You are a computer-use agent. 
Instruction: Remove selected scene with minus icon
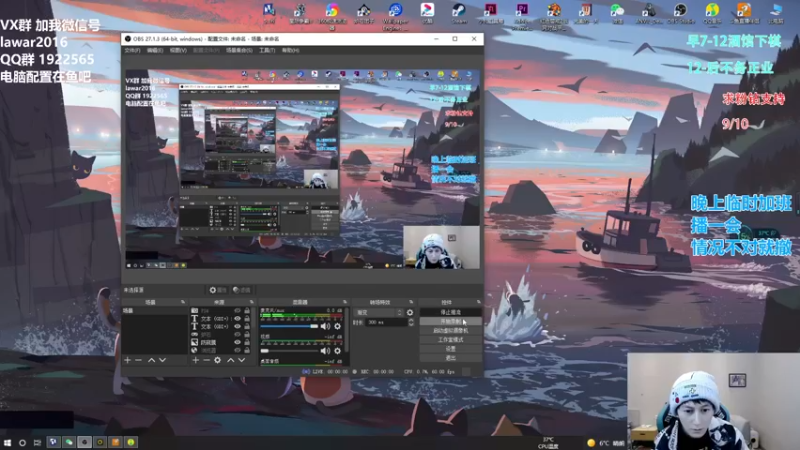[138, 360]
